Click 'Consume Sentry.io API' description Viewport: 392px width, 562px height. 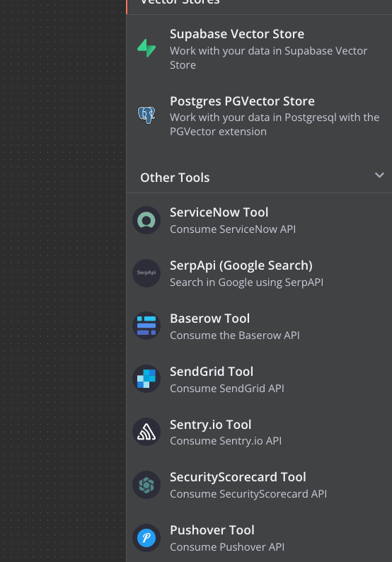[x=226, y=441]
